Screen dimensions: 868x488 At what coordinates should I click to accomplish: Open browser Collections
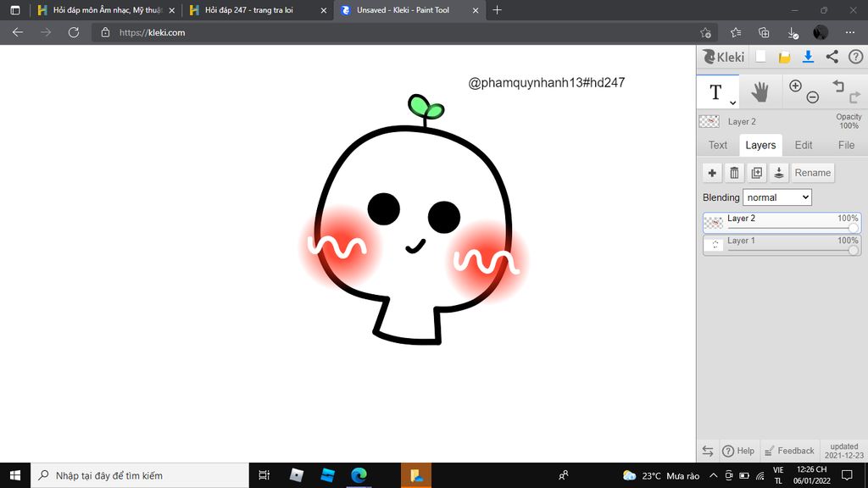(764, 33)
